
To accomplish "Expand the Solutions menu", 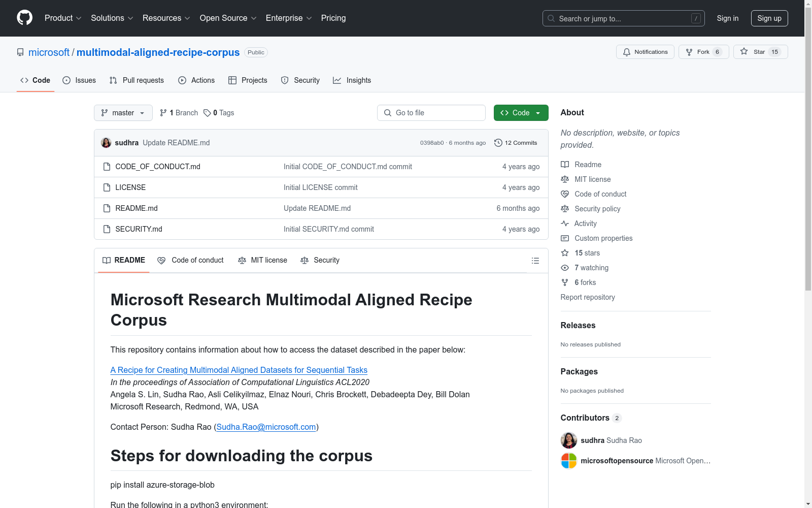I will point(112,18).
